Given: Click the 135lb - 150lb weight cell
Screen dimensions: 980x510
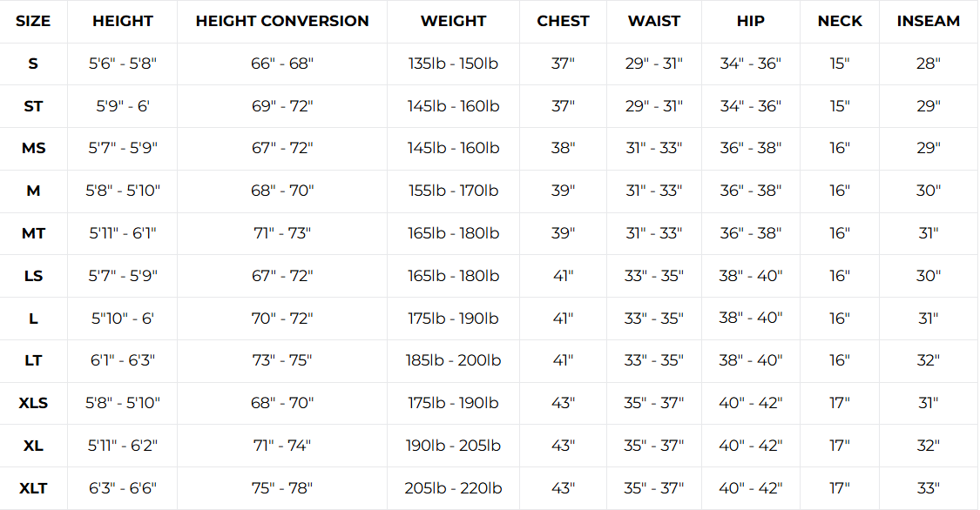Looking at the screenshot, I should [453, 64].
